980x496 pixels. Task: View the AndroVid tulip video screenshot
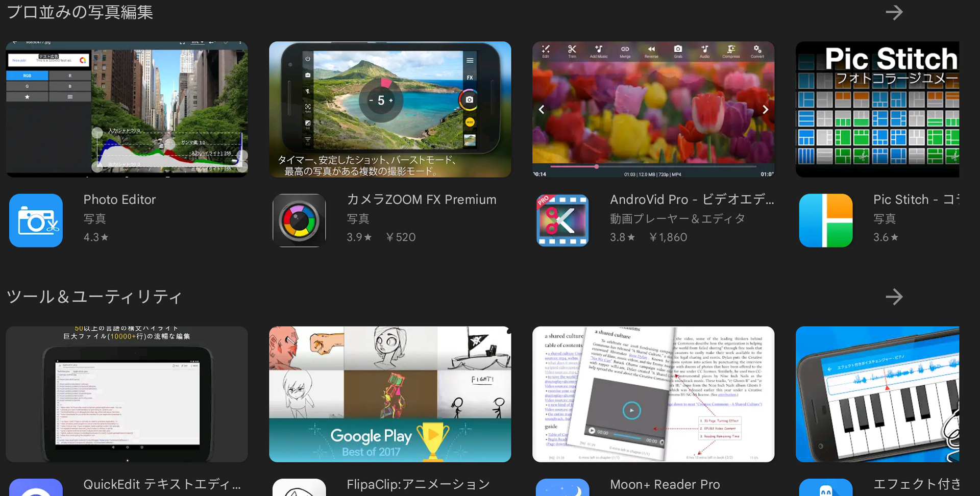pos(653,109)
